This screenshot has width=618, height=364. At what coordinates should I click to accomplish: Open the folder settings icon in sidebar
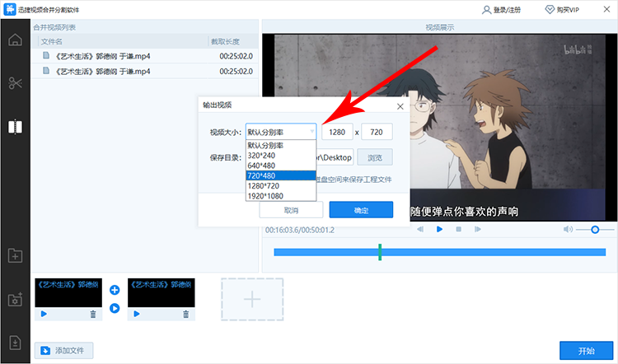coord(15,300)
